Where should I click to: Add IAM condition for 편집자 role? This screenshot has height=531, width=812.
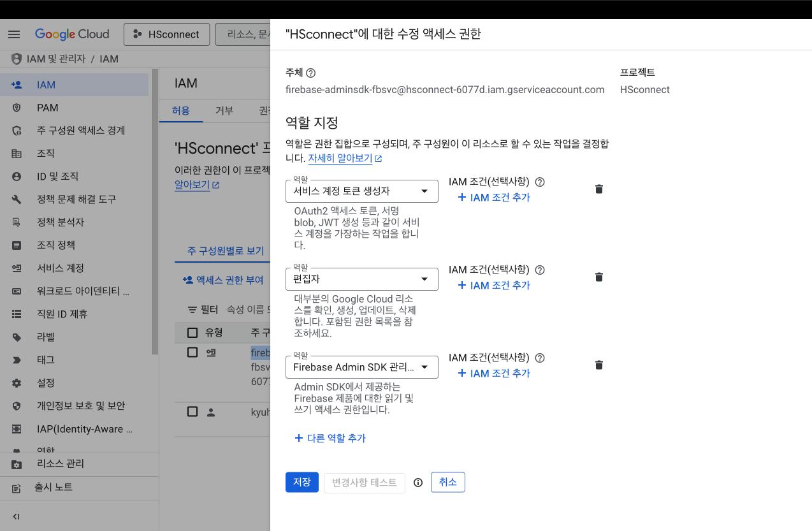494,286
